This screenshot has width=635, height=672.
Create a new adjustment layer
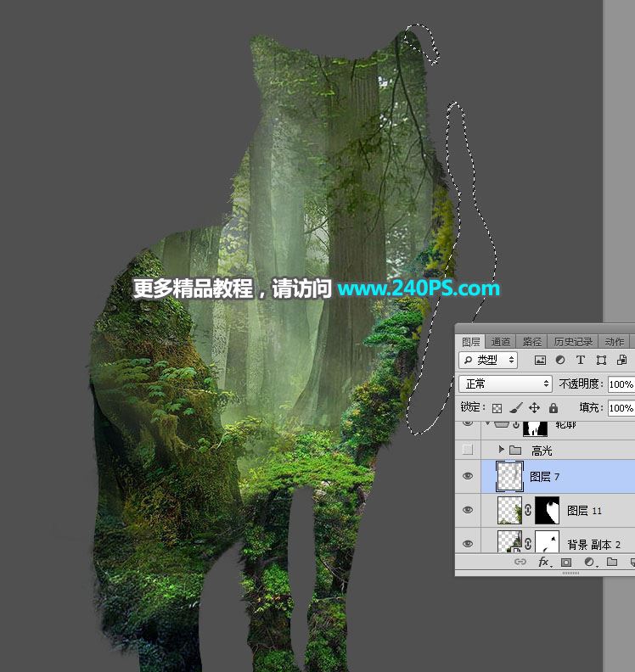(589, 562)
